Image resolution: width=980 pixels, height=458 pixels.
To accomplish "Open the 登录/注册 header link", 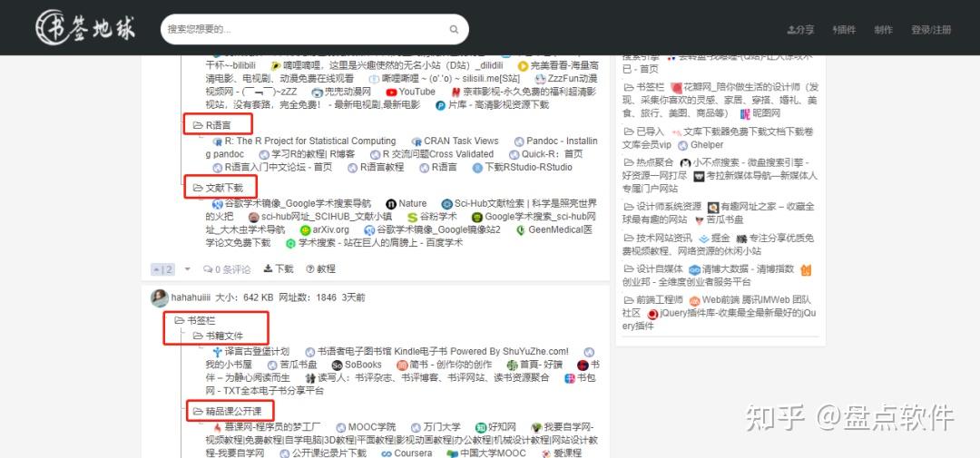I will 931,29.
